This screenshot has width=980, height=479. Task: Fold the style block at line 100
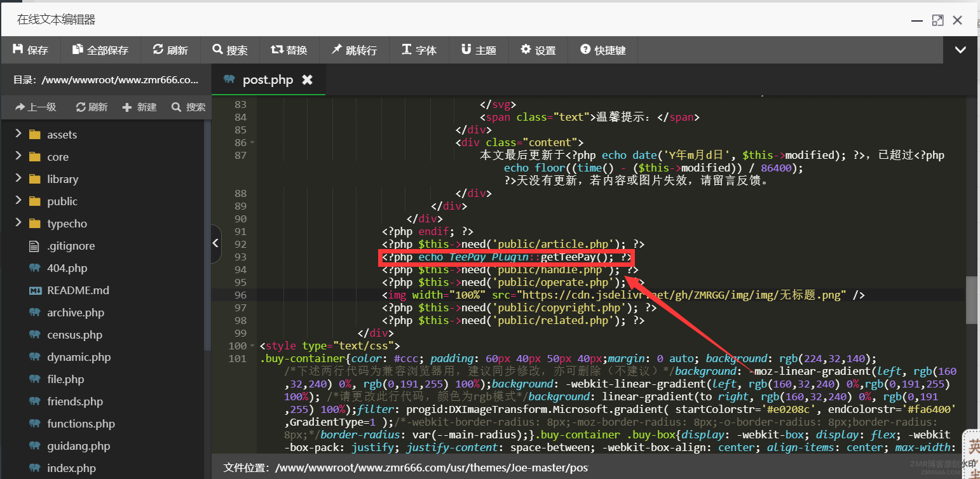click(x=253, y=346)
